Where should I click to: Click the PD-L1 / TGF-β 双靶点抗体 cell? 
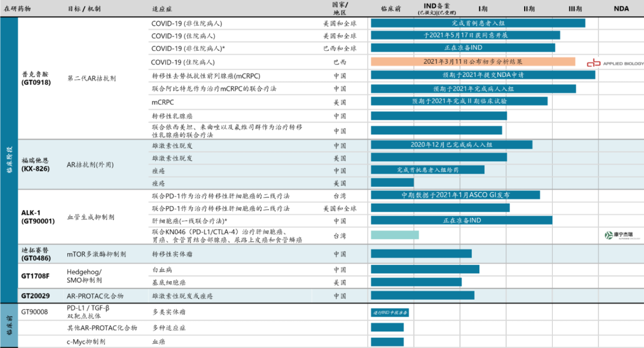[88, 312]
